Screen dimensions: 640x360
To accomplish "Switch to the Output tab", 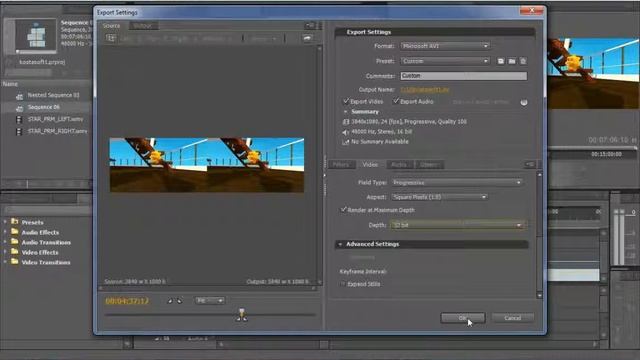I will click(x=142, y=26).
